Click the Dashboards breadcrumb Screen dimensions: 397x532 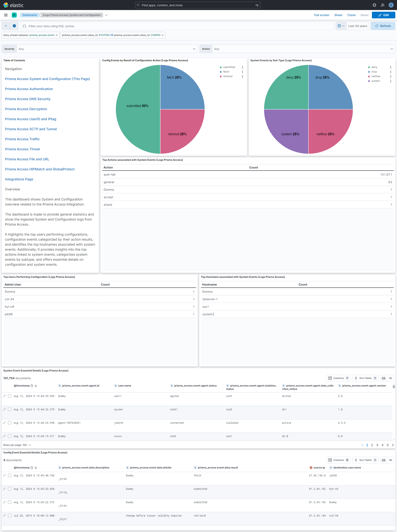(29, 15)
